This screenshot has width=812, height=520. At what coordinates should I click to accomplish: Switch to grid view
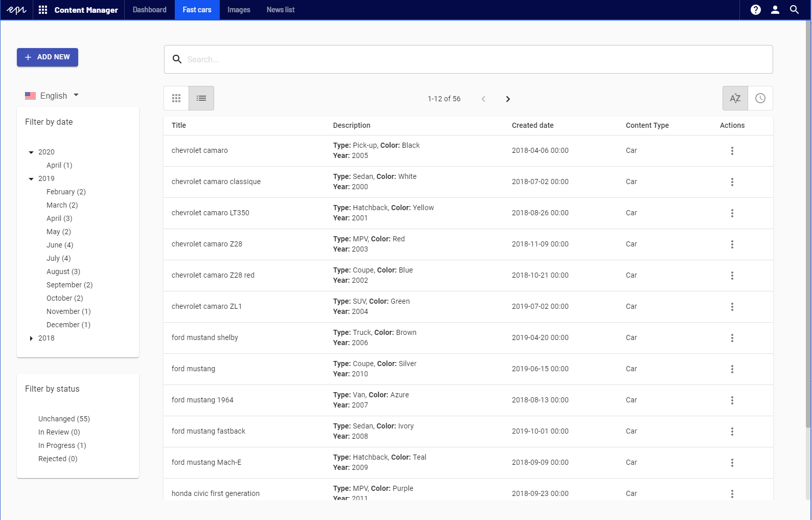(176, 98)
